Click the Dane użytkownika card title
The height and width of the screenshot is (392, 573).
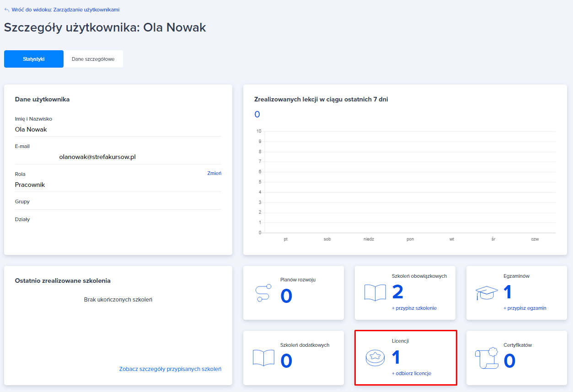(42, 99)
